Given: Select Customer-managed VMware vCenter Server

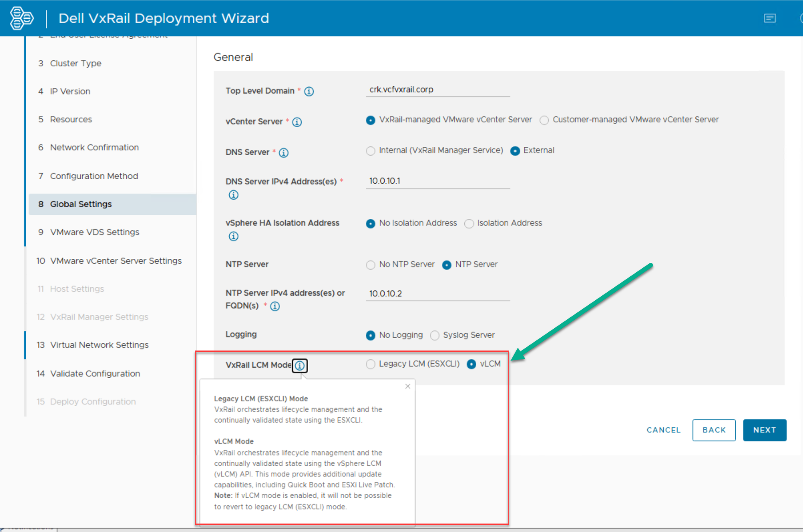Looking at the screenshot, I should (x=544, y=120).
